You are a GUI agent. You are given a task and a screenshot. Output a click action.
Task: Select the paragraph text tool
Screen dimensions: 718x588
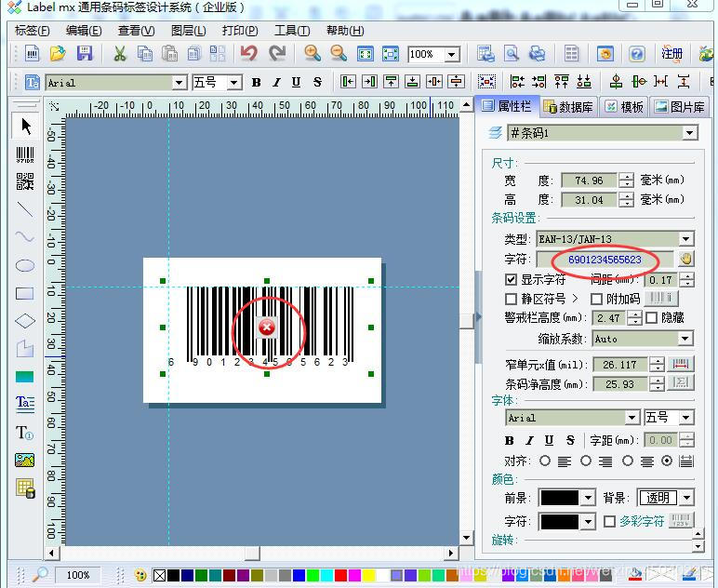[25, 404]
